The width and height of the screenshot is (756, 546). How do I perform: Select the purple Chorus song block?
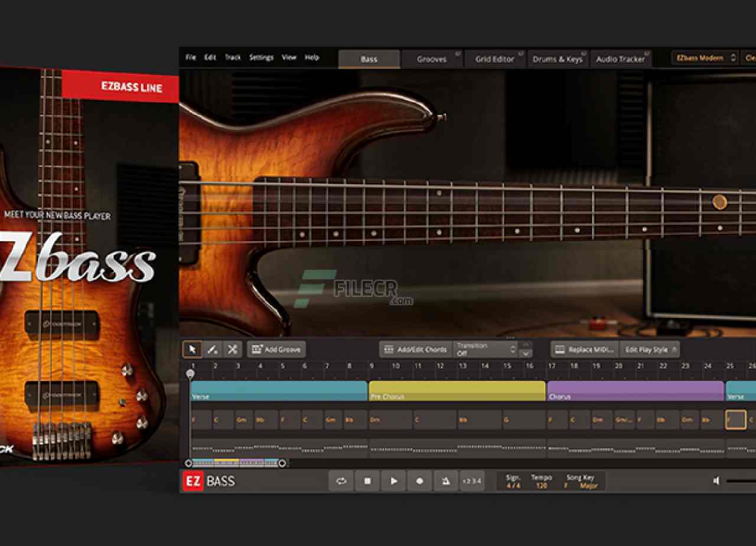pyautogui.click(x=636, y=391)
